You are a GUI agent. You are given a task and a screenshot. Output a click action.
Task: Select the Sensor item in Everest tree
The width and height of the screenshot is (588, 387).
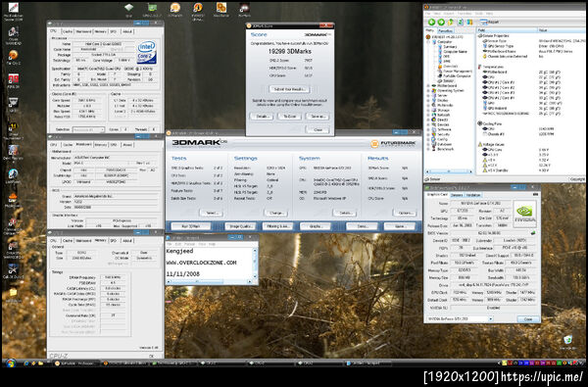coord(446,80)
